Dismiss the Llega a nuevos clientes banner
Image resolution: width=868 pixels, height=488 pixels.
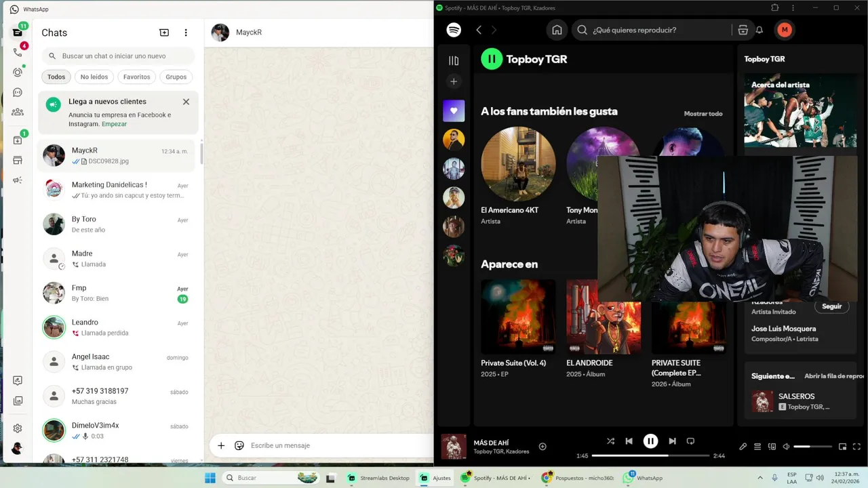(186, 102)
